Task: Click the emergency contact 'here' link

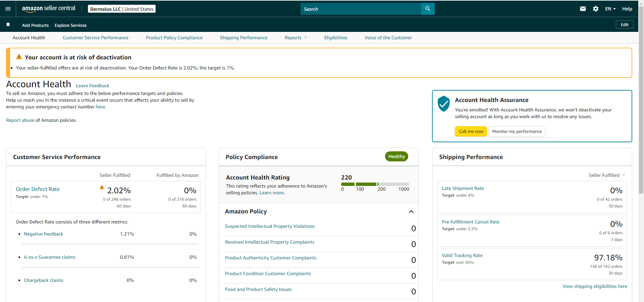Action: coord(100,107)
